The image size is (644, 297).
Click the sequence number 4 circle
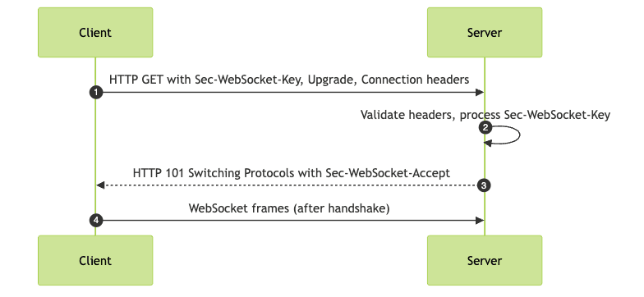[x=95, y=220]
